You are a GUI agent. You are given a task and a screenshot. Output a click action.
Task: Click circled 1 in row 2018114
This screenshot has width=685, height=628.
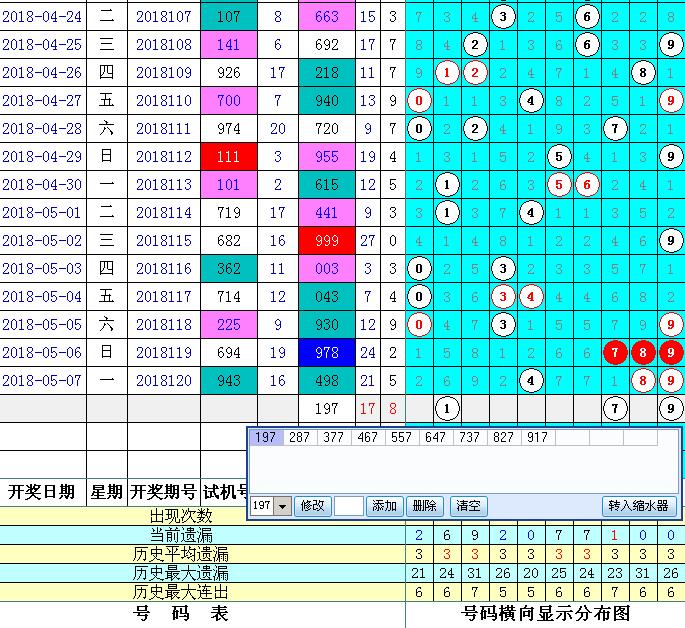coord(447,213)
